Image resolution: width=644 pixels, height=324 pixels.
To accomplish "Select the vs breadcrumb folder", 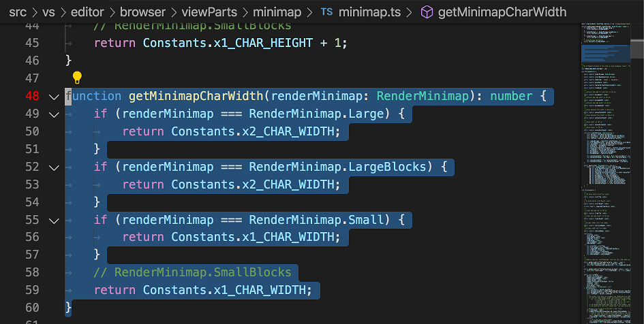I will 49,12.
